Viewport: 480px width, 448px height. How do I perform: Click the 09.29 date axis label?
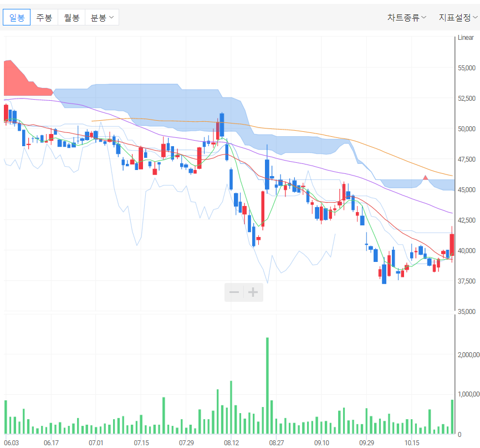coord(366,443)
